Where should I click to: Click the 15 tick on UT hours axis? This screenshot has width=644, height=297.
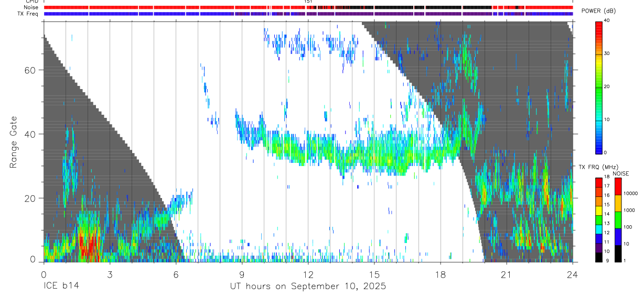(x=374, y=274)
